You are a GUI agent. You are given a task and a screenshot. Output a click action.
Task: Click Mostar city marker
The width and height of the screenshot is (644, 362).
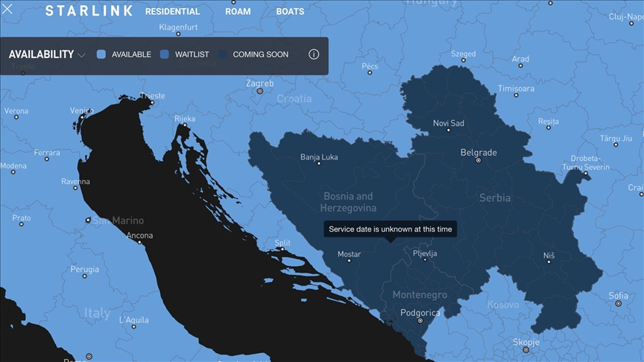[x=349, y=261]
